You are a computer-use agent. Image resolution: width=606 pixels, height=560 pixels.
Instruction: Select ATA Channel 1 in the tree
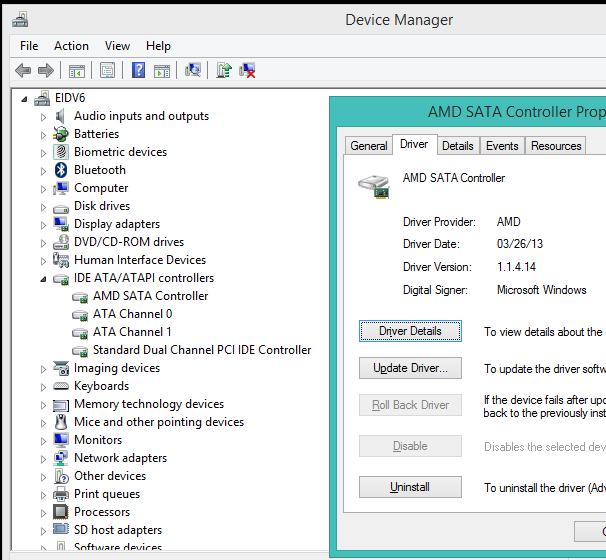(x=132, y=332)
